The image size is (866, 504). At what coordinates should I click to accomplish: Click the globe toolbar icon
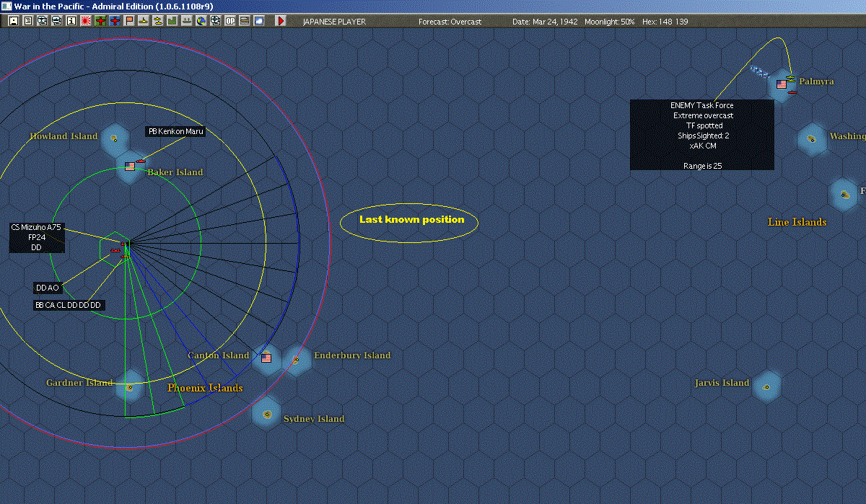201,21
